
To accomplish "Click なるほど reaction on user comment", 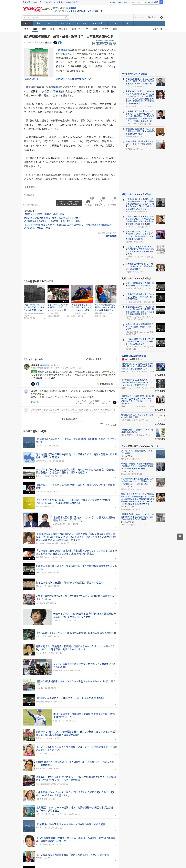I will 94,402.
